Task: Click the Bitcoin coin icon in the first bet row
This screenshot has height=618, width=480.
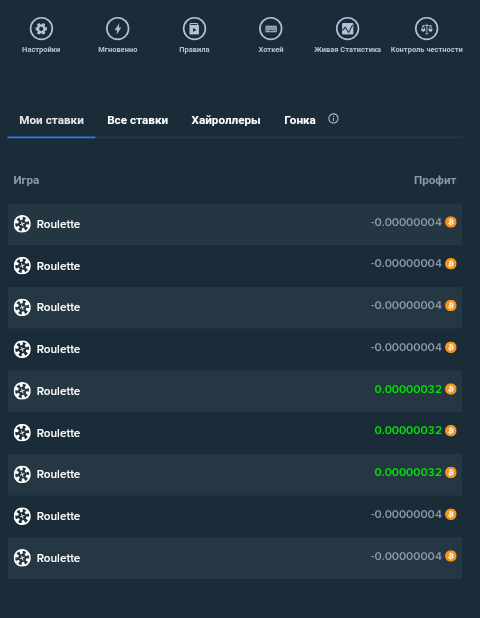Action: point(451,222)
